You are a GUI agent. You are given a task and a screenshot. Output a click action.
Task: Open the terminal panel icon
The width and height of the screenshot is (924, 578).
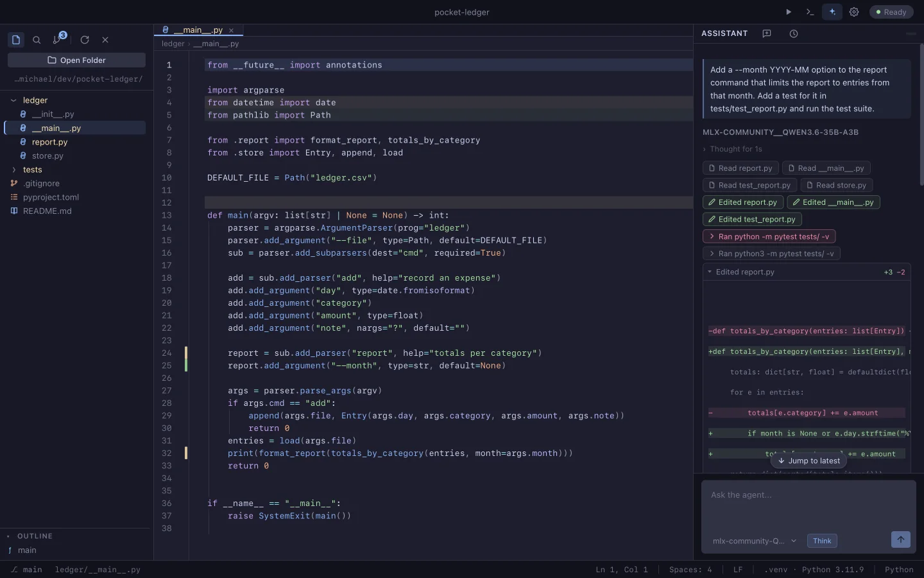[810, 12]
